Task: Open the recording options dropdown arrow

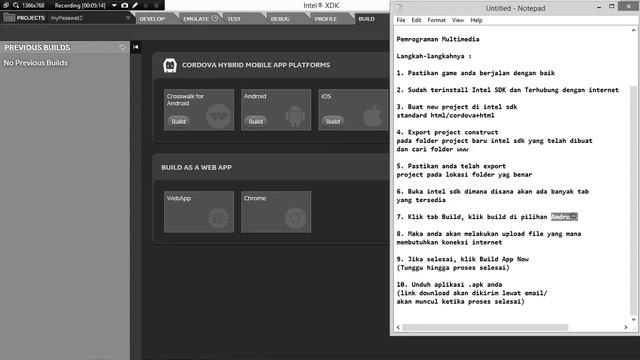Action: tap(114, 5)
